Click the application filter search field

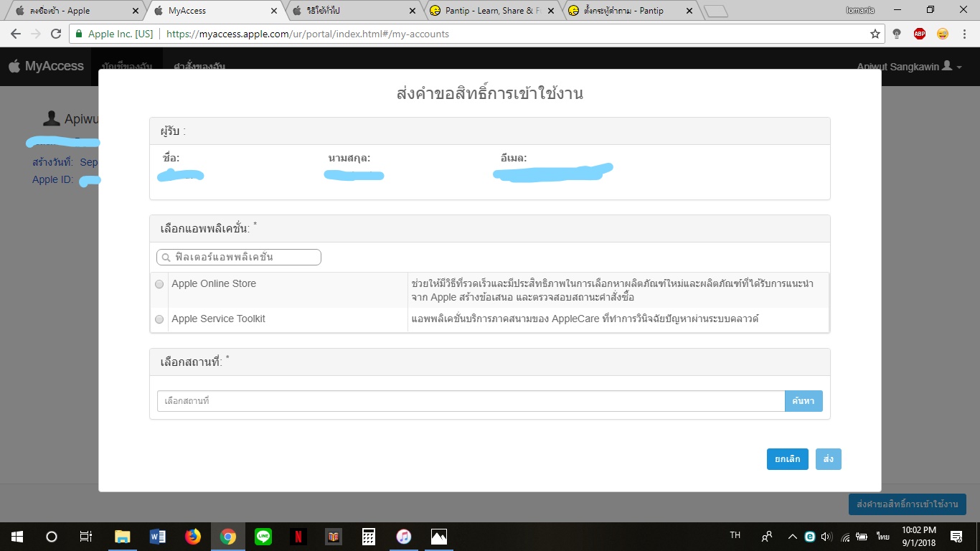pos(239,257)
